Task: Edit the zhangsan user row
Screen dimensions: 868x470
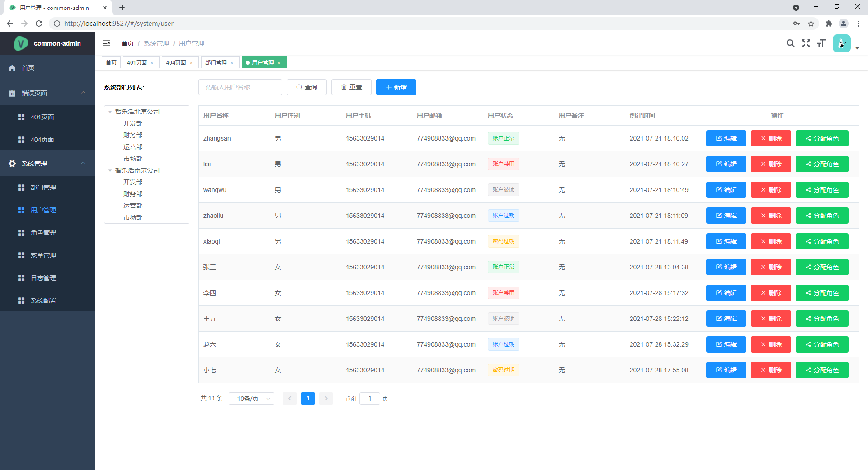Action: (726, 138)
